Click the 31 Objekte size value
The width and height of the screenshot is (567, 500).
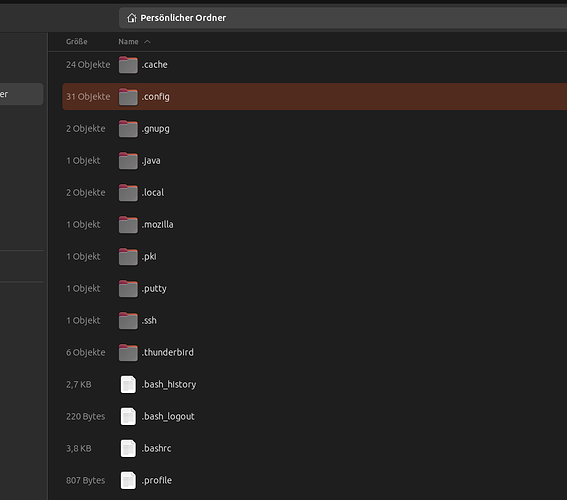[88, 97]
